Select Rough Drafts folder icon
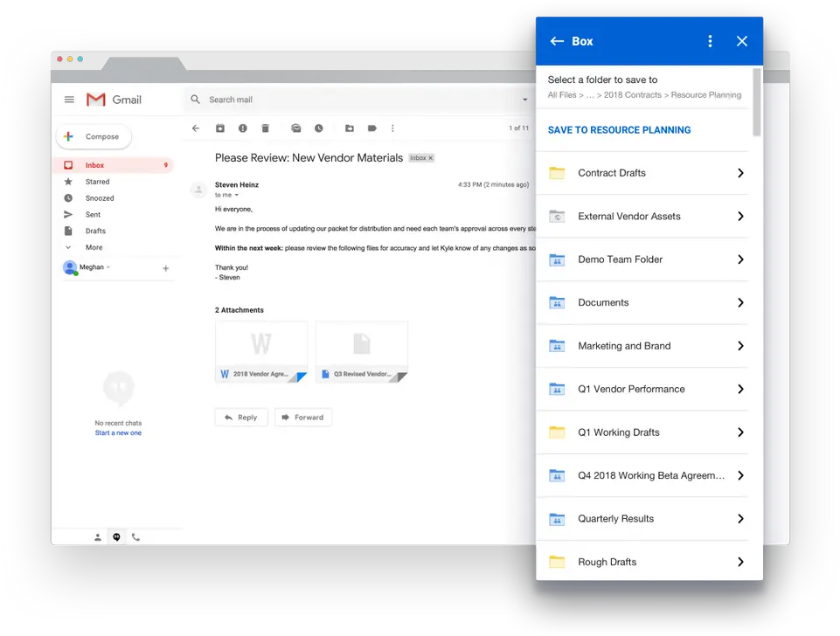Viewport: 840px width, 636px height. (557, 562)
